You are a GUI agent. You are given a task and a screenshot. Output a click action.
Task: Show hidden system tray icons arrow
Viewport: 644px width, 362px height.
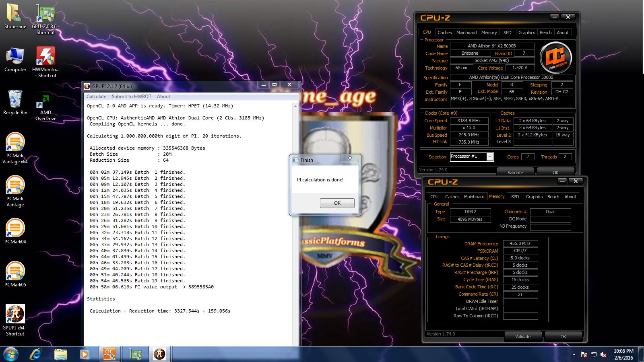574,354
